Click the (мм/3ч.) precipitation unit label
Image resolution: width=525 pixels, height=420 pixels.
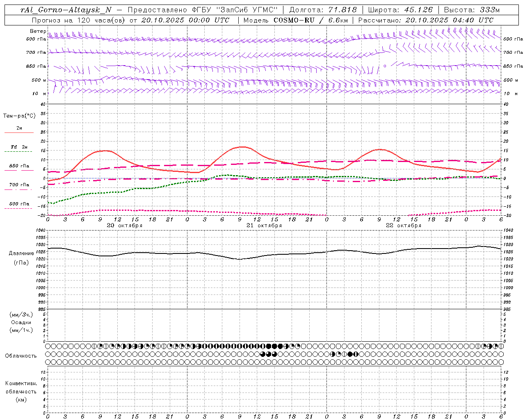click(x=21, y=315)
